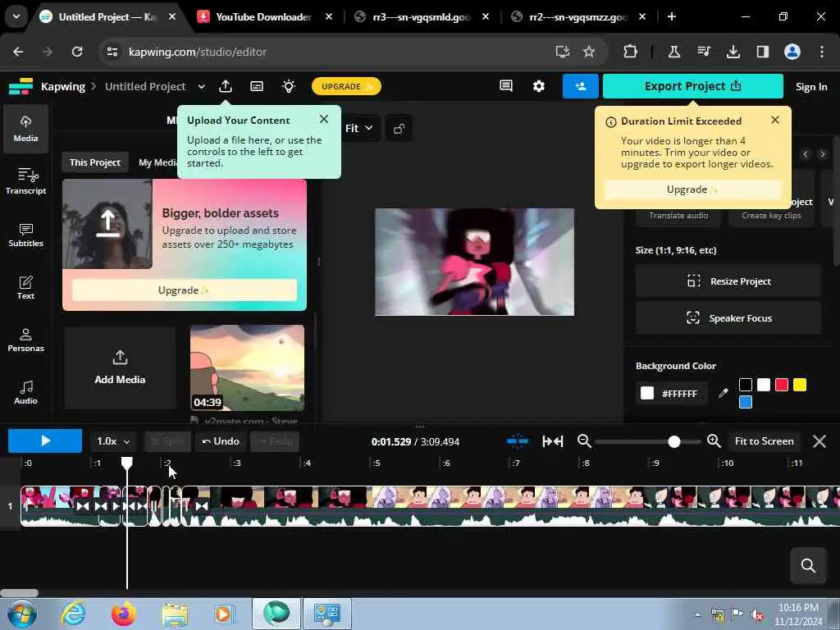
Task: Open the browser downloads icon
Action: (x=733, y=52)
